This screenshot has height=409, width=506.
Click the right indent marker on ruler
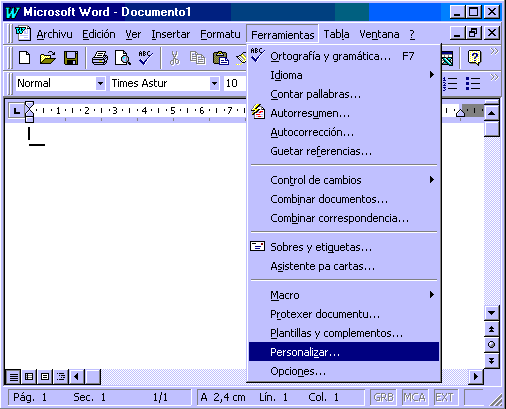[460, 113]
